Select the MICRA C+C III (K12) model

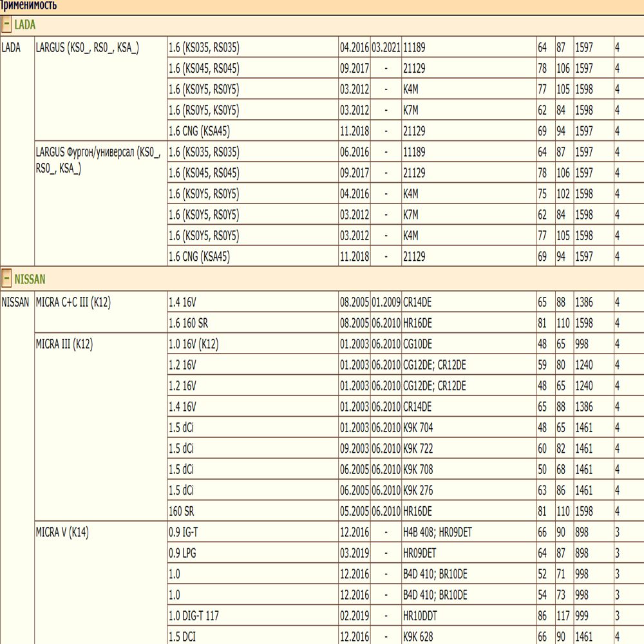tap(73, 303)
